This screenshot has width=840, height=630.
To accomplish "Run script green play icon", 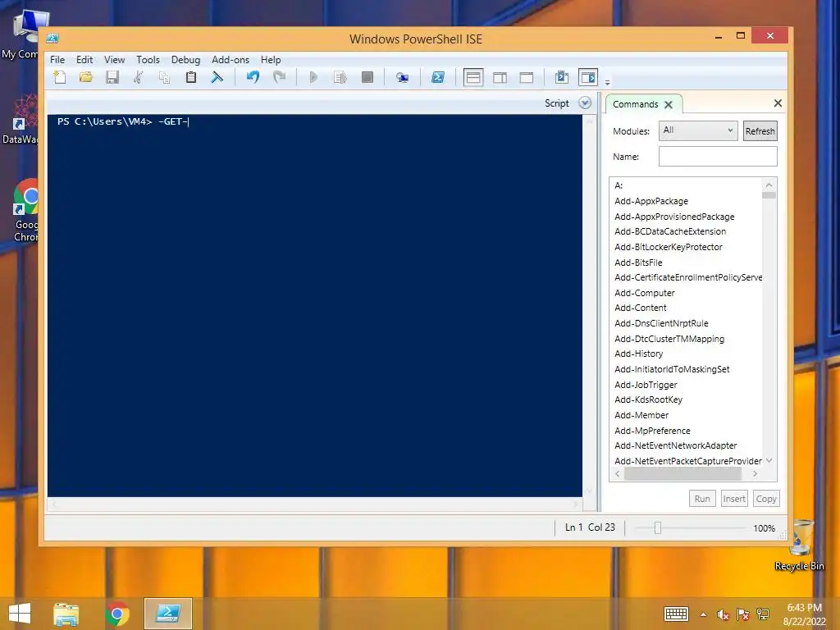I will [313, 77].
